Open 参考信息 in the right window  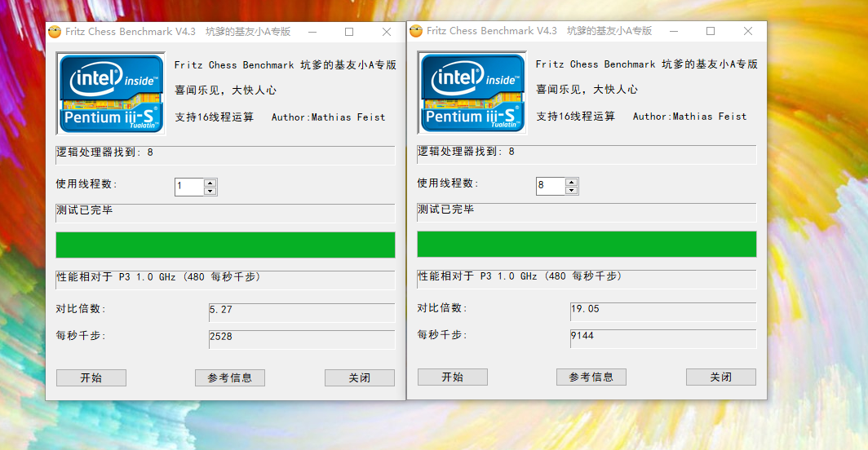tap(591, 377)
